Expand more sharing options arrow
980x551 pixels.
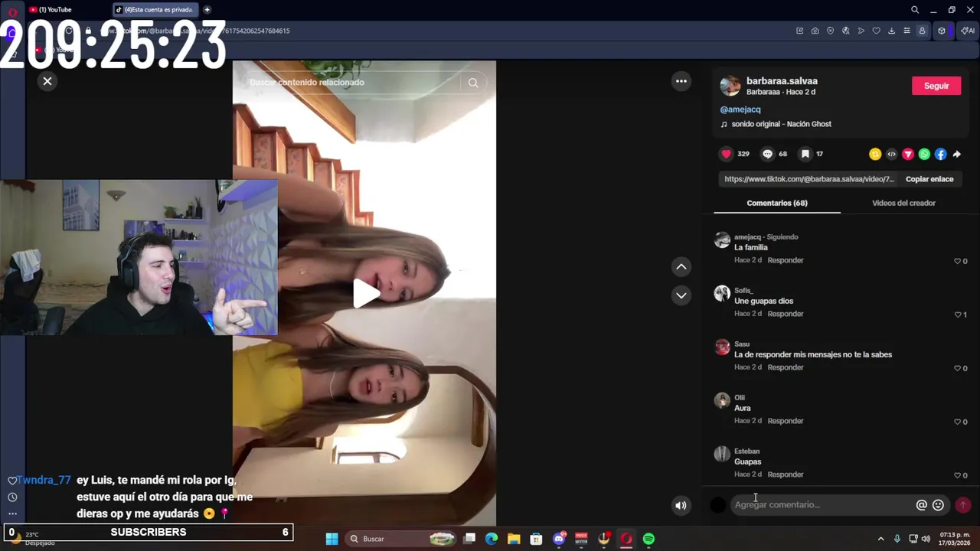pyautogui.click(x=956, y=154)
